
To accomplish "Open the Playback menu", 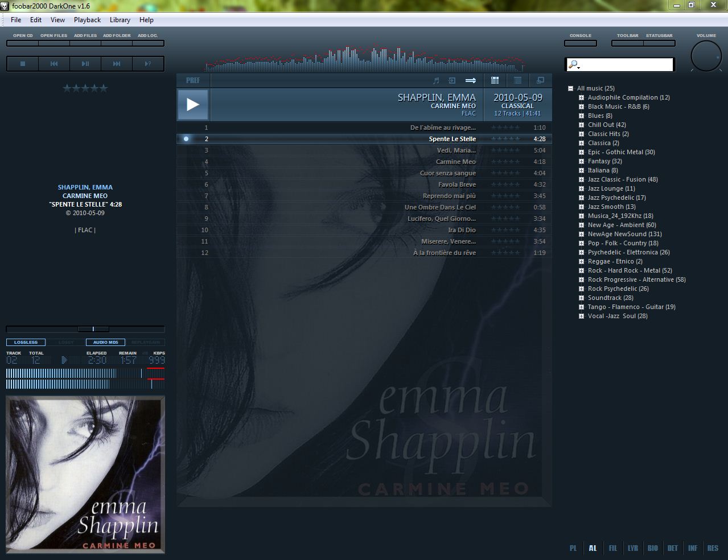I will (x=87, y=20).
